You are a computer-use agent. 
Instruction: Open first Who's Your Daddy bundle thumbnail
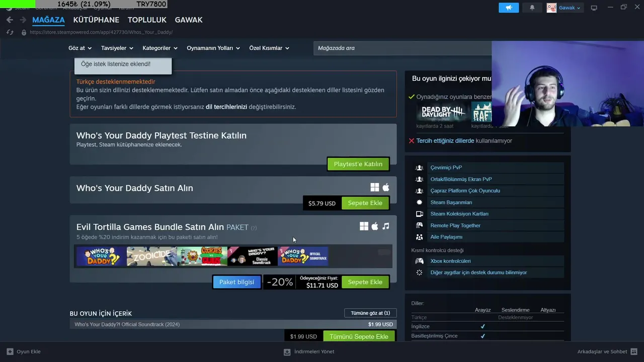[x=101, y=256]
